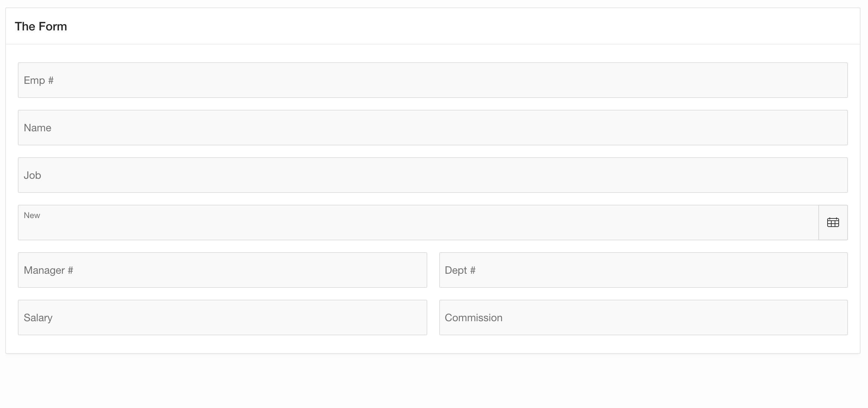Click the title text 'The Form'
This screenshot has width=868, height=408.
pos(41,26)
